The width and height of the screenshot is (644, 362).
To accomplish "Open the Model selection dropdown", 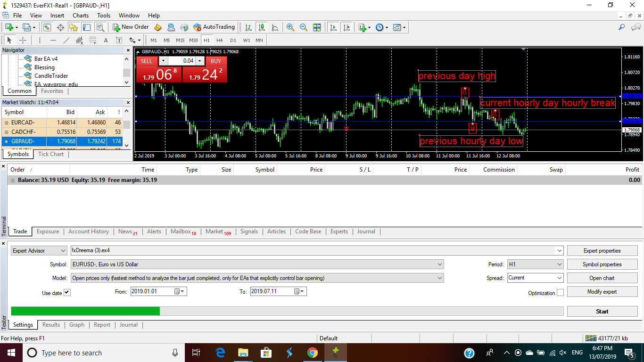I will tap(257, 278).
